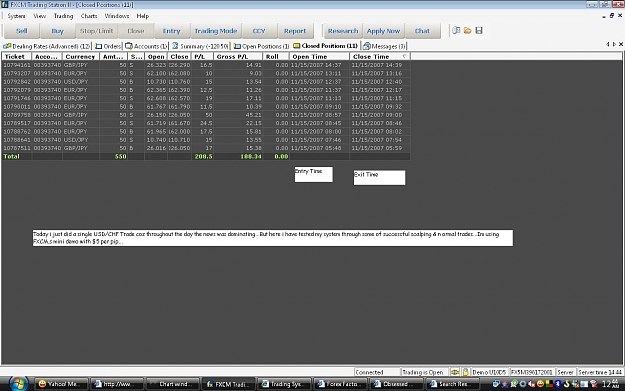The image size is (625, 391).
Task: Click the Stop/Limit toolbar button
Action: pos(96,31)
